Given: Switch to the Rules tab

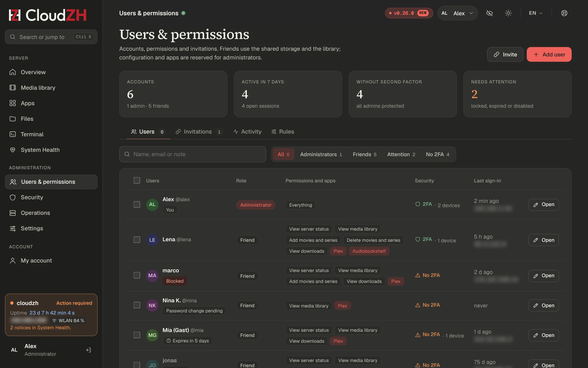Looking at the screenshot, I should pos(283,132).
